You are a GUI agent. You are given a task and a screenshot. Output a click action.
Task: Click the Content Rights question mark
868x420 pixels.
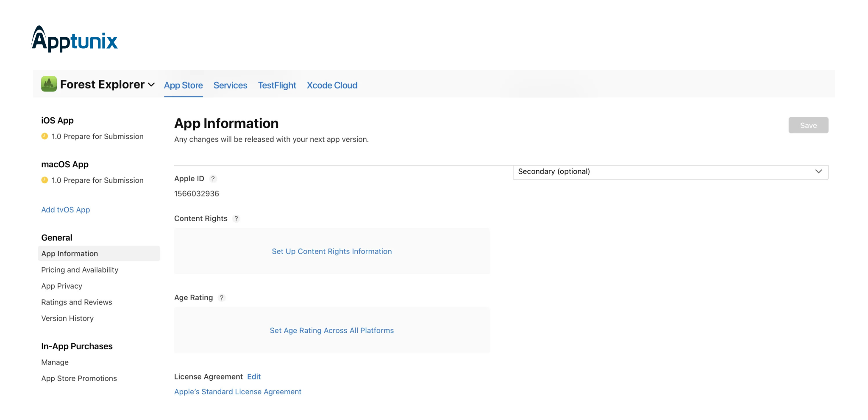pos(236,218)
